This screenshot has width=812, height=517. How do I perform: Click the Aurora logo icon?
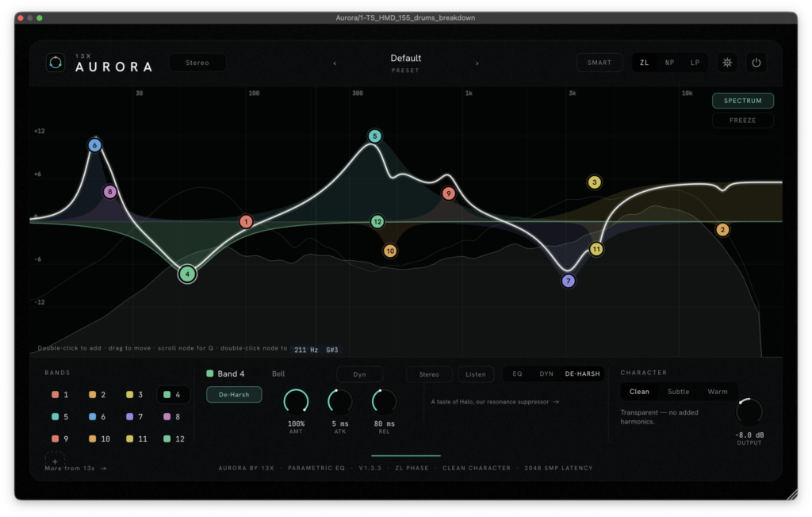click(x=56, y=63)
